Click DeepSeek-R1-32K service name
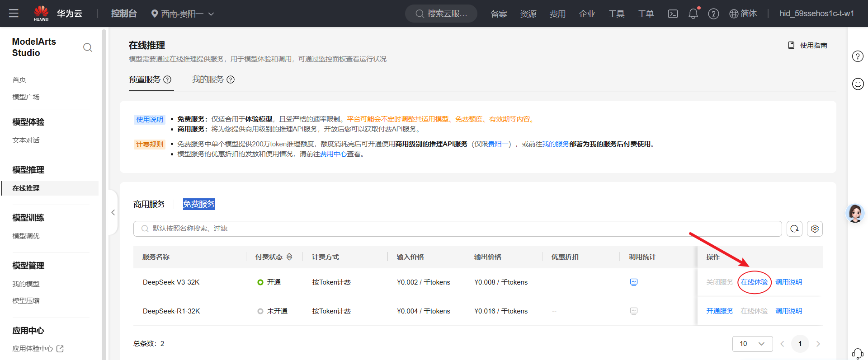Screen dimensions: 868x360 [x=171, y=311]
